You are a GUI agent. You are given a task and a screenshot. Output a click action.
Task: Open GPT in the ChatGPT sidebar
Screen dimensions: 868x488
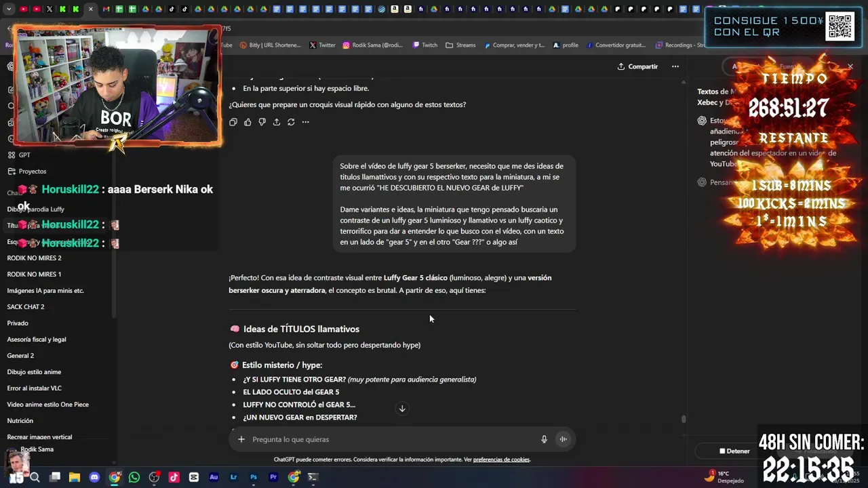pos(19,155)
